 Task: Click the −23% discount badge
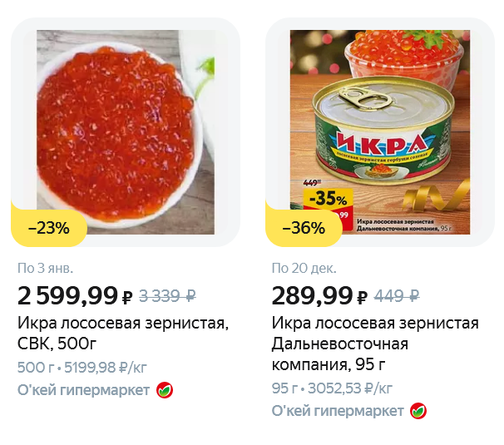[49, 228]
